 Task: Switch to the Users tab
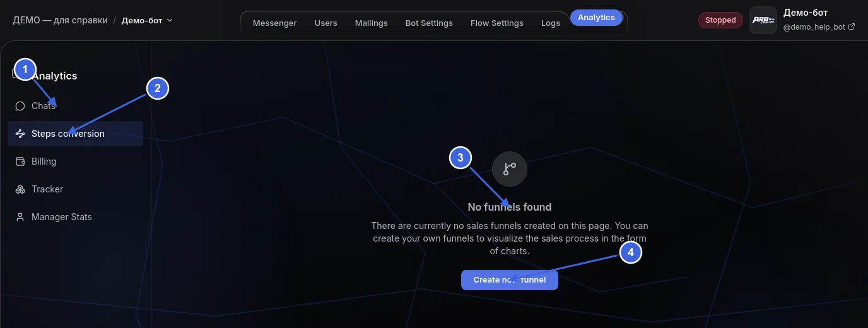pos(325,23)
